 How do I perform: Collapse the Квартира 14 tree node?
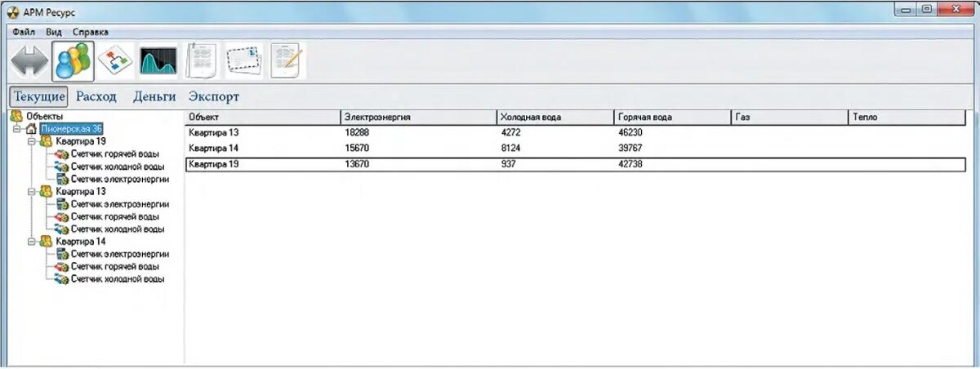coord(31,242)
